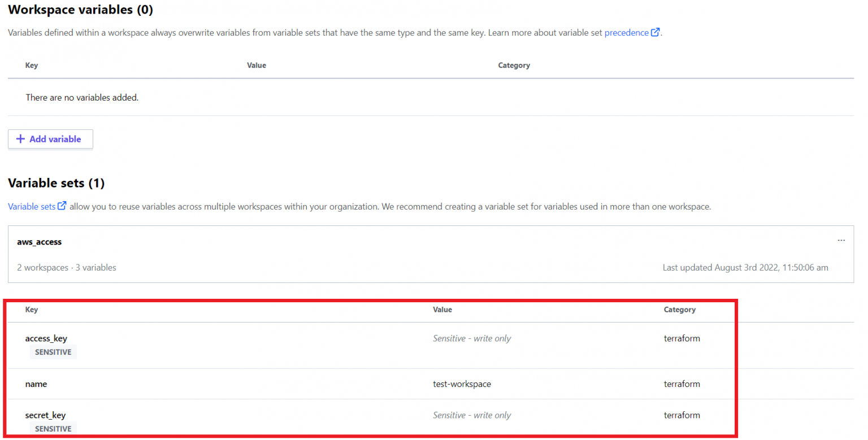Click the Key column header

pos(32,310)
